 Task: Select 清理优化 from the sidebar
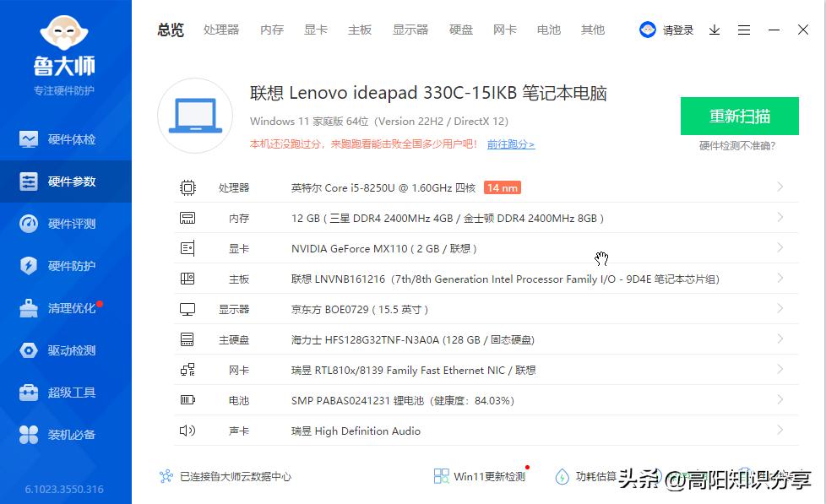tap(66, 307)
